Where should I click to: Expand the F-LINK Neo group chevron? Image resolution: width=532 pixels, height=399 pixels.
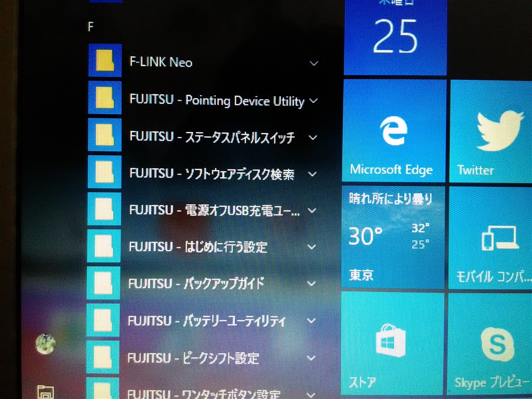click(314, 63)
